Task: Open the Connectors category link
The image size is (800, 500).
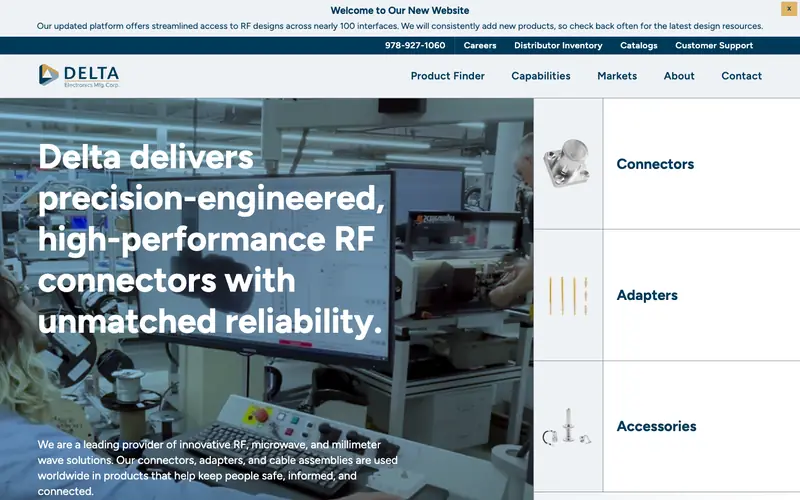Action: point(655,164)
